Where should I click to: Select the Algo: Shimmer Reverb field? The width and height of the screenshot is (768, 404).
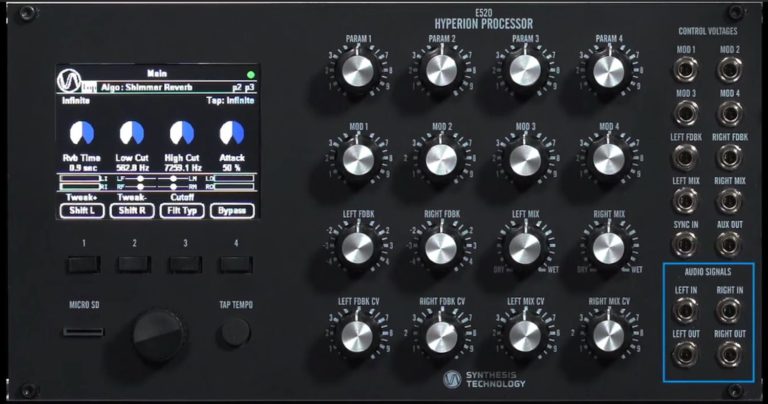tap(147, 88)
